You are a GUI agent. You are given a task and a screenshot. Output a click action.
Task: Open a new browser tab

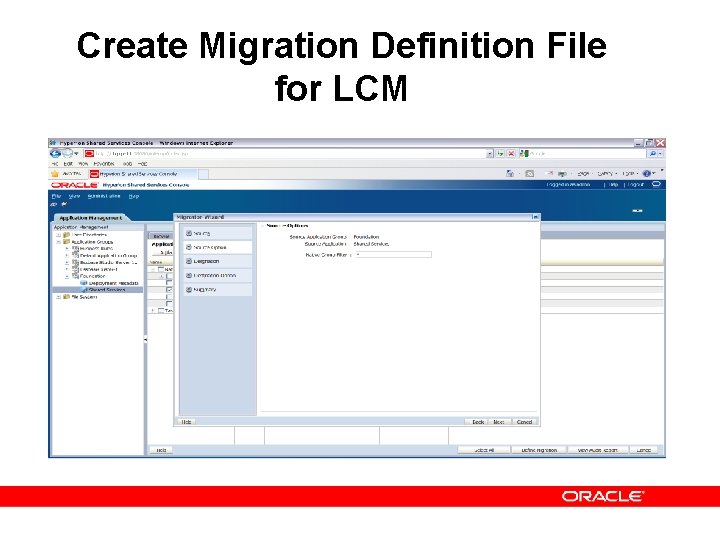tap(203, 174)
